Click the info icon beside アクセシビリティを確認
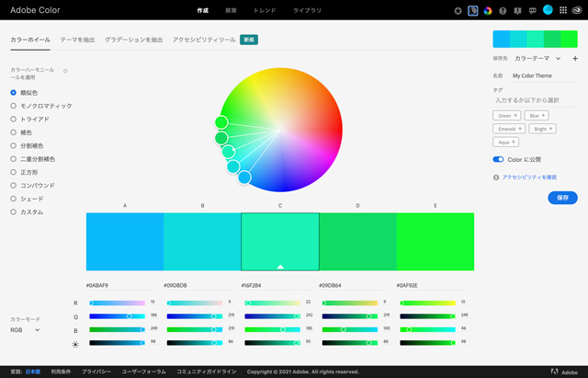The image size is (588, 378). click(496, 178)
